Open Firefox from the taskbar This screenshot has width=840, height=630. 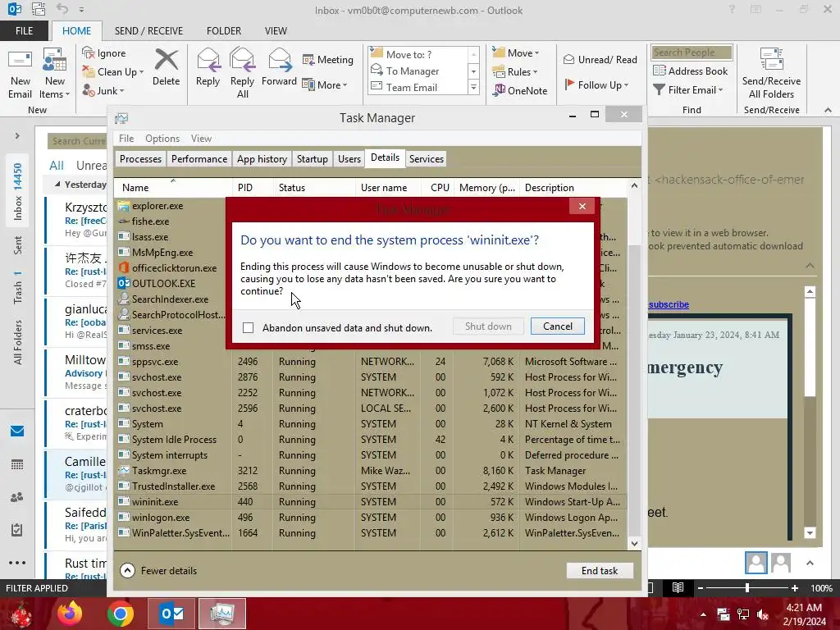(x=70, y=614)
